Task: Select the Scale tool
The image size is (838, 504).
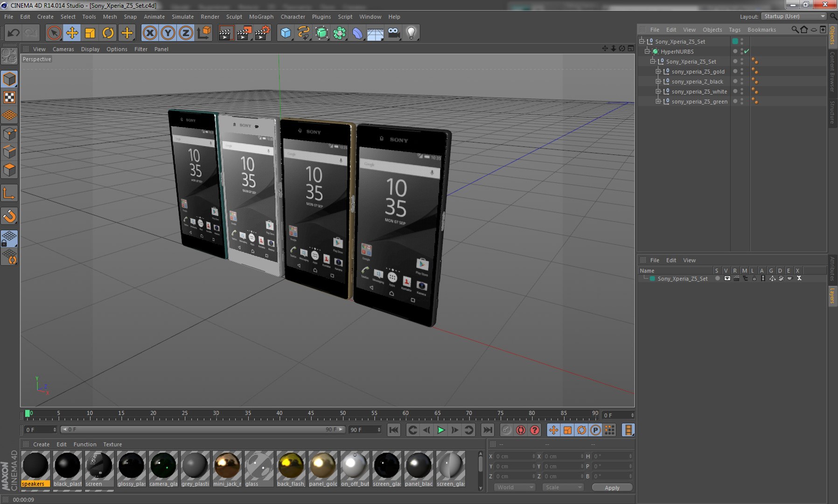Action: [90, 33]
